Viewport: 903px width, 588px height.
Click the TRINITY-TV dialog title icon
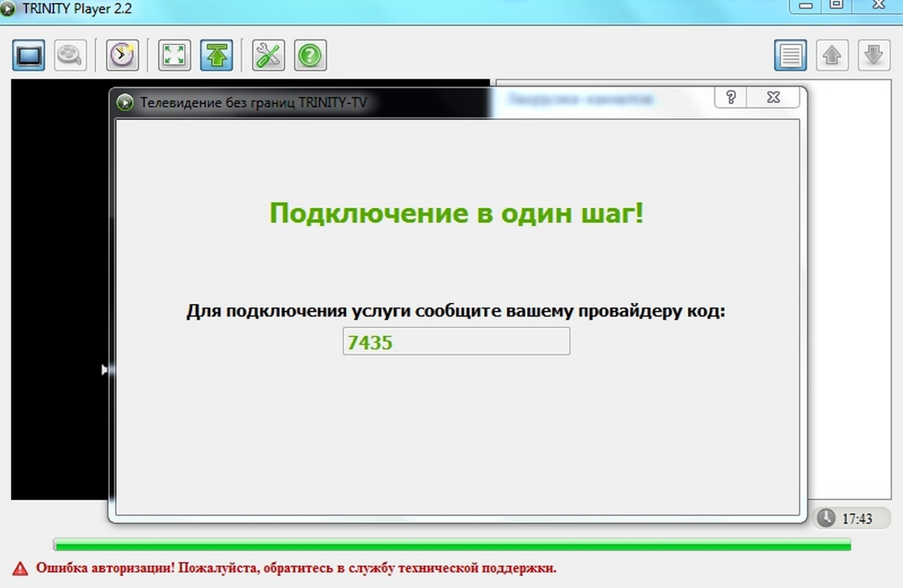(124, 103)
